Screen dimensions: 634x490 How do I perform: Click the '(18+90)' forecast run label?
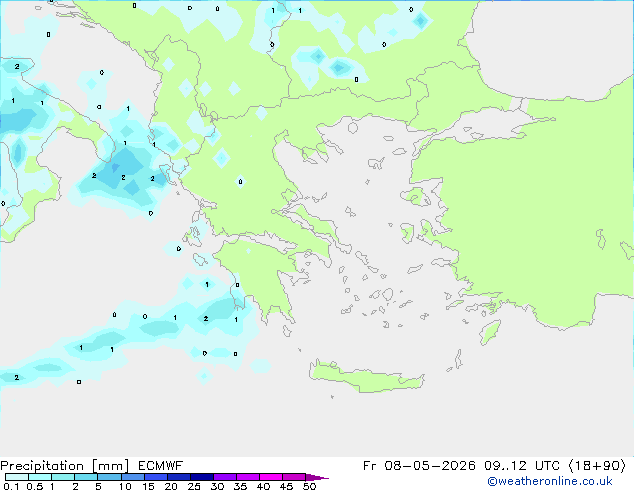coord(597,466)
